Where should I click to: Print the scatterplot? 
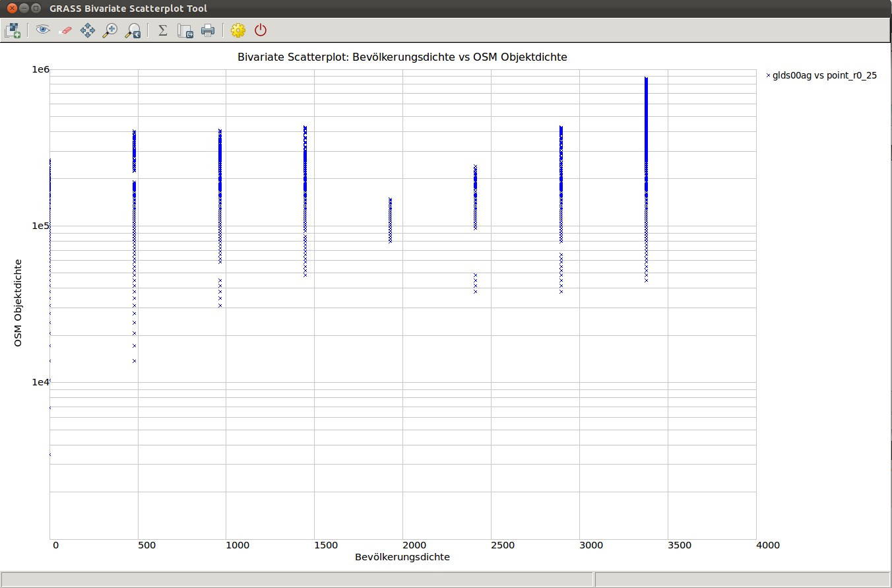[x=208, y=30]
